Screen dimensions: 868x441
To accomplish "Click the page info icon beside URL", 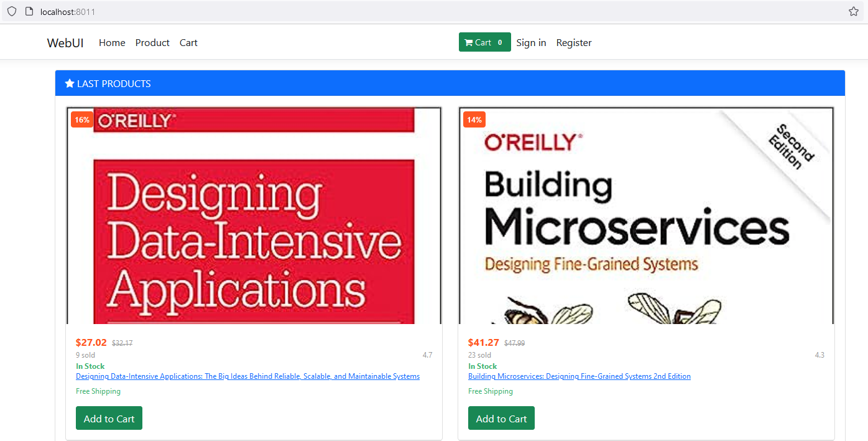I will [29, 11].
